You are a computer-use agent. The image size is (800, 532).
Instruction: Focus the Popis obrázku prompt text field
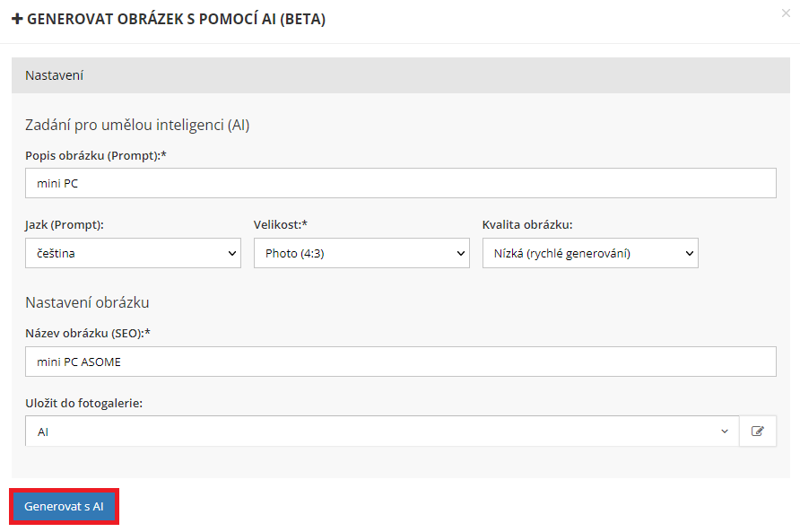(x=400, y=183)
